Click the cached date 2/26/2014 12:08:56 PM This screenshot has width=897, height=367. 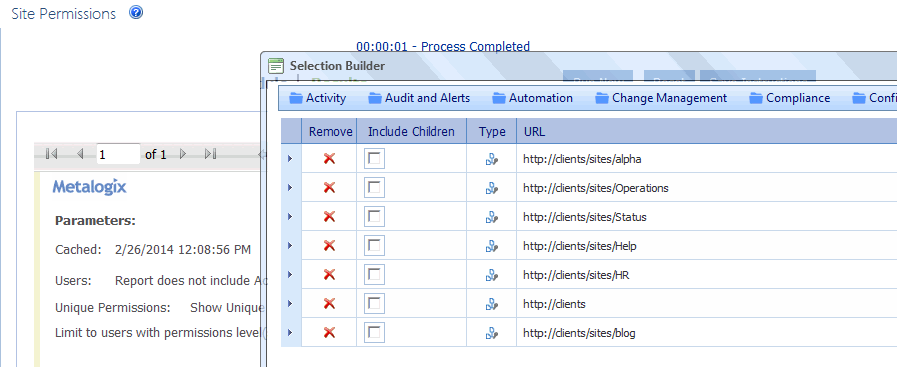183,249
